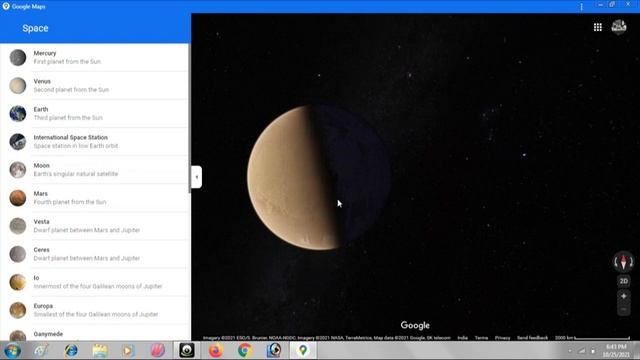The height and width of the screenshot is (360, 640).
Task: Open the India region link
Action: tap(462, 338)
